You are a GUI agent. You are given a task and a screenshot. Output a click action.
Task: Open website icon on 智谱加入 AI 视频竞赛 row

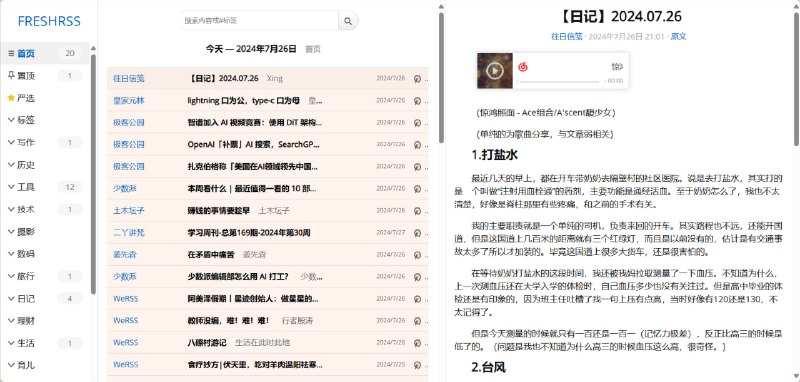coord(417,123)
